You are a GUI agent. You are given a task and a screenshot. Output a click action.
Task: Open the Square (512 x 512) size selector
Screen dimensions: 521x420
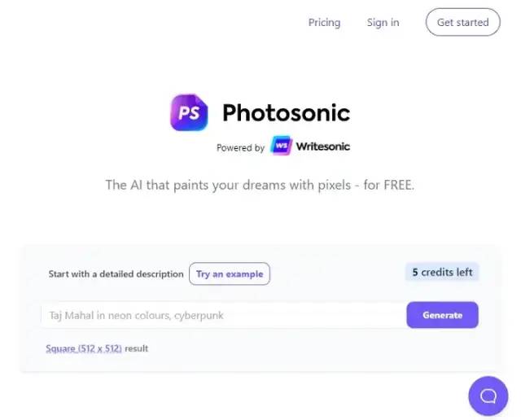tap(84, 348)
